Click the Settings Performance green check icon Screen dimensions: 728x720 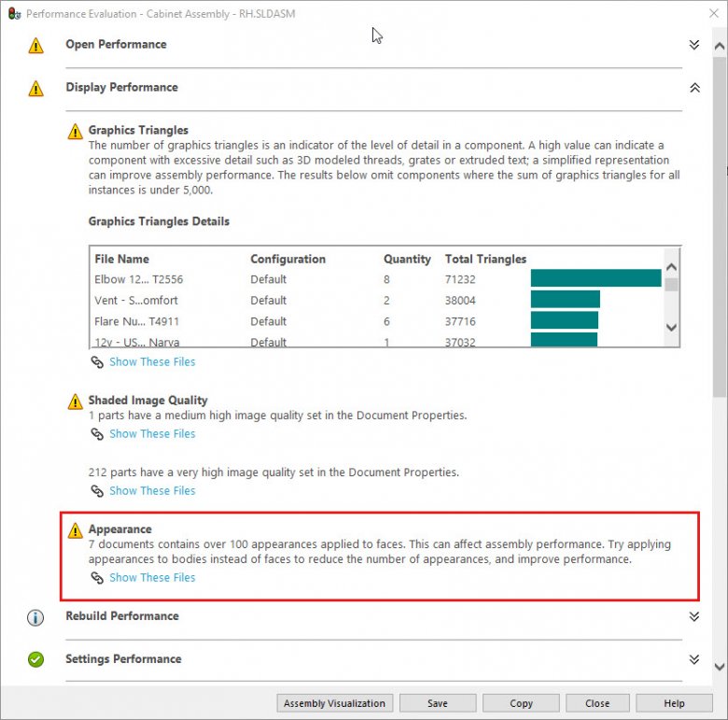point(35,659)
